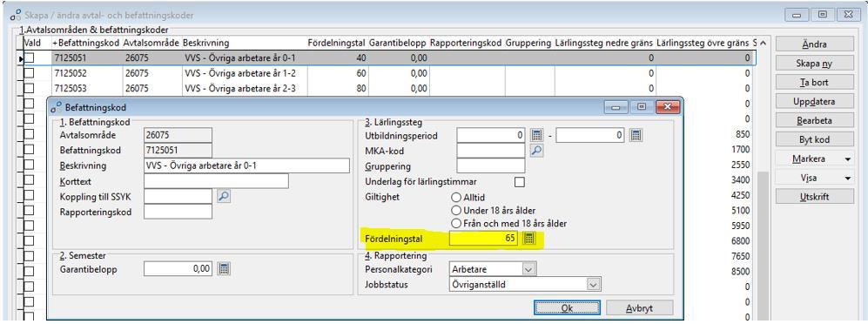
Task: Click Koppling till SSYK input field
Action: 178,196
